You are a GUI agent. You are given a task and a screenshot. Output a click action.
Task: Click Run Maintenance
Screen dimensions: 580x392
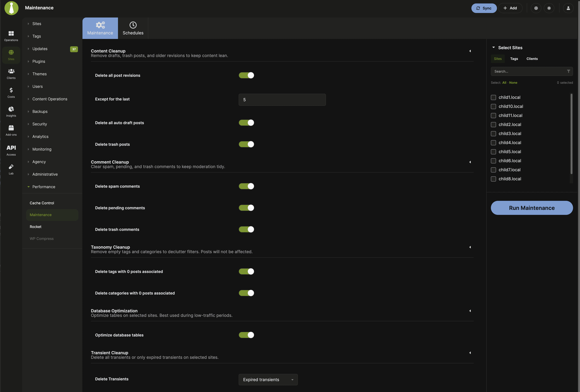click(532, 208)
